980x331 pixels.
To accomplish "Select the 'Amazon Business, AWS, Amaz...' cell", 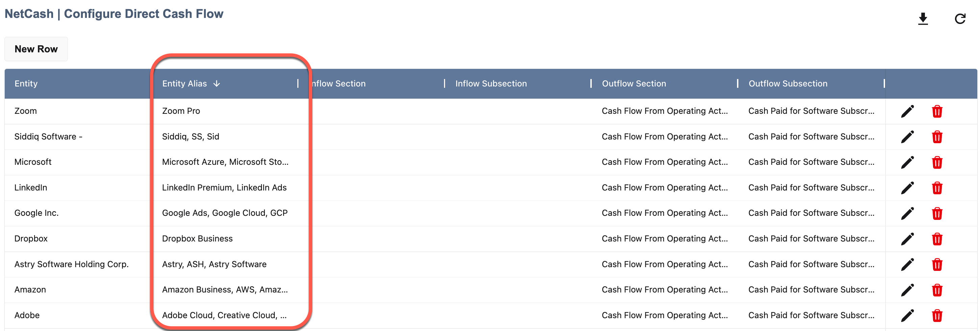I will click(x=226, y=289).
